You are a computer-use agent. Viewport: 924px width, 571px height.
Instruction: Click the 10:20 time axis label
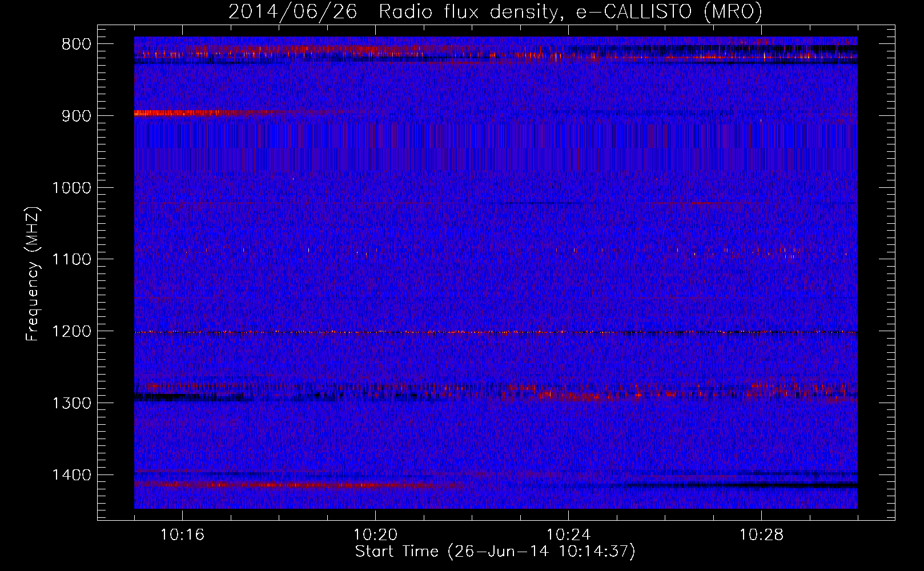375,534
